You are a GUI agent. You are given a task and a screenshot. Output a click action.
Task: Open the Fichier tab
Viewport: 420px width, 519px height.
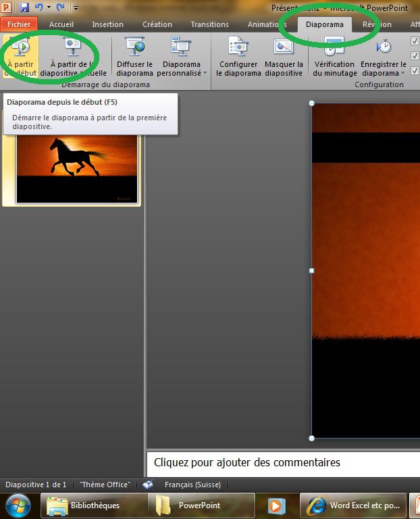pyautogui.click(x=19, y=24)
